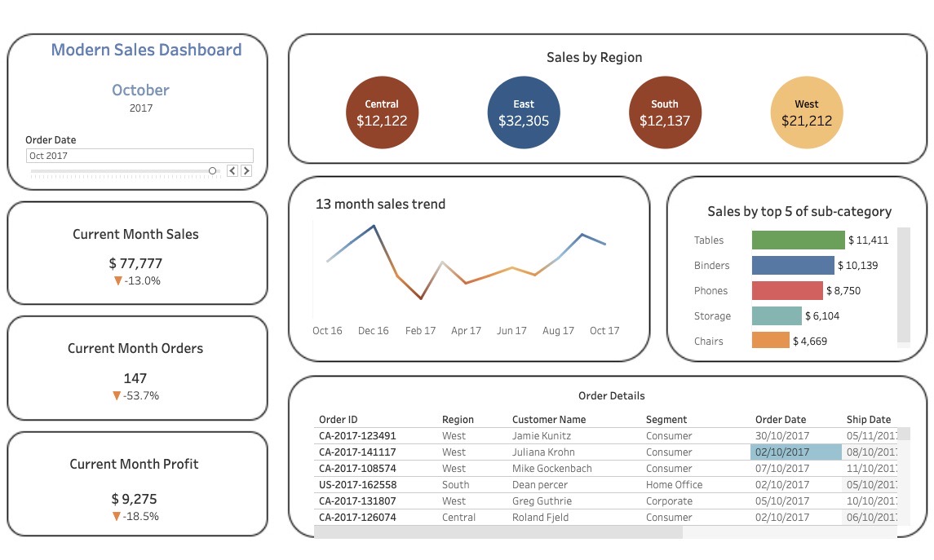Select the West region circle
This screenshot has width=934, height=560.
pos(807,113)
